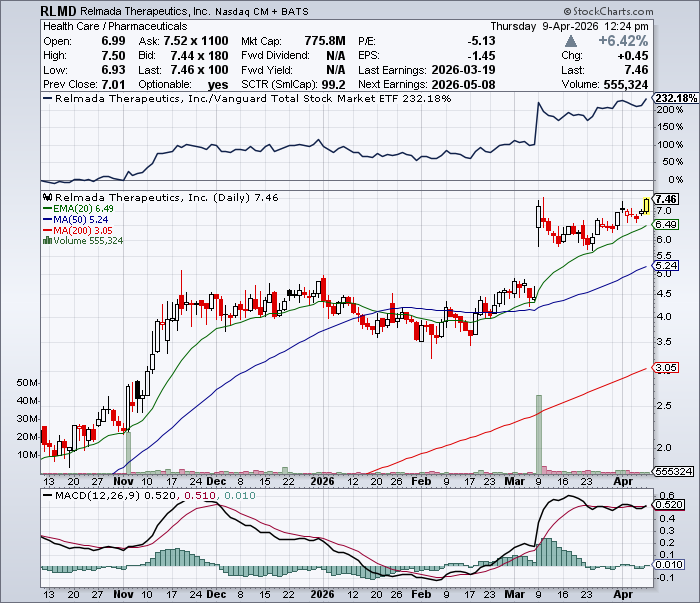Click the MA(200) 3.05 legend entry
This screenshot has height=603, width=700.
point(78,231)
